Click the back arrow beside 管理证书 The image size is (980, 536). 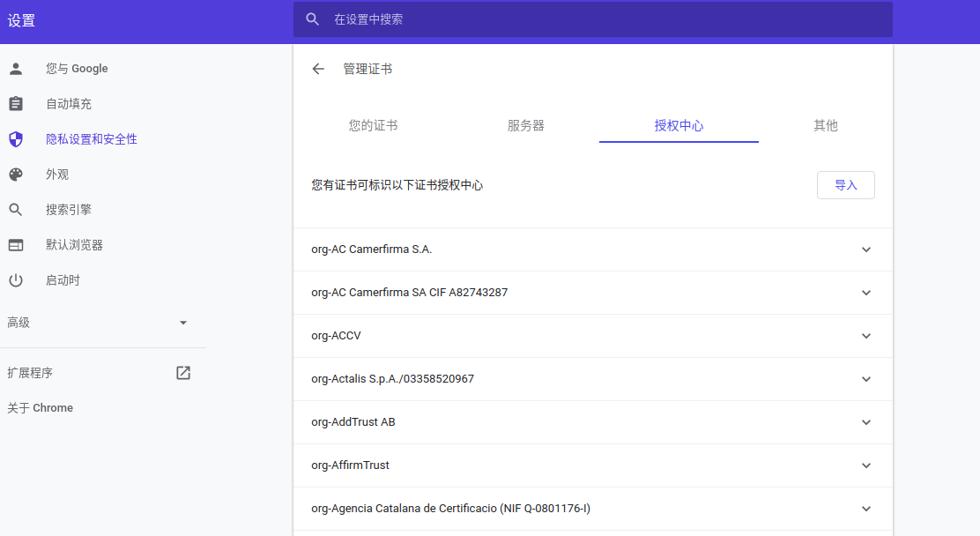click(318, 69)
